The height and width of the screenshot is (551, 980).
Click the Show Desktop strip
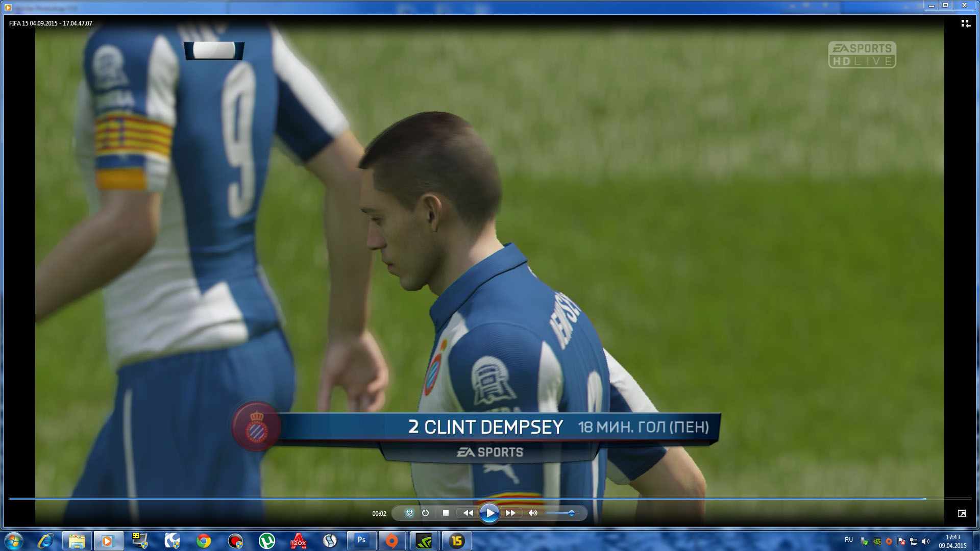(x=976, y=541)
